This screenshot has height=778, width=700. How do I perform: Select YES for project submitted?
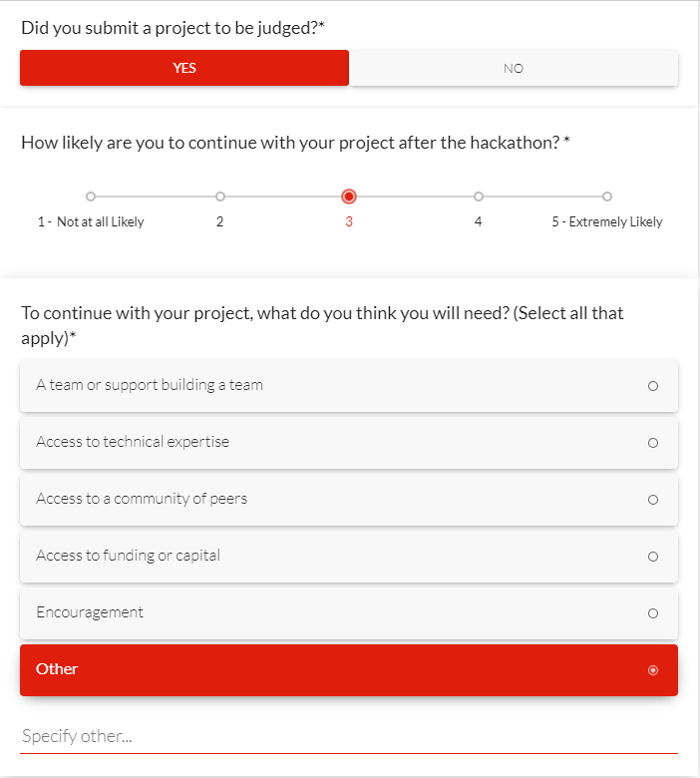pos(184,68)
